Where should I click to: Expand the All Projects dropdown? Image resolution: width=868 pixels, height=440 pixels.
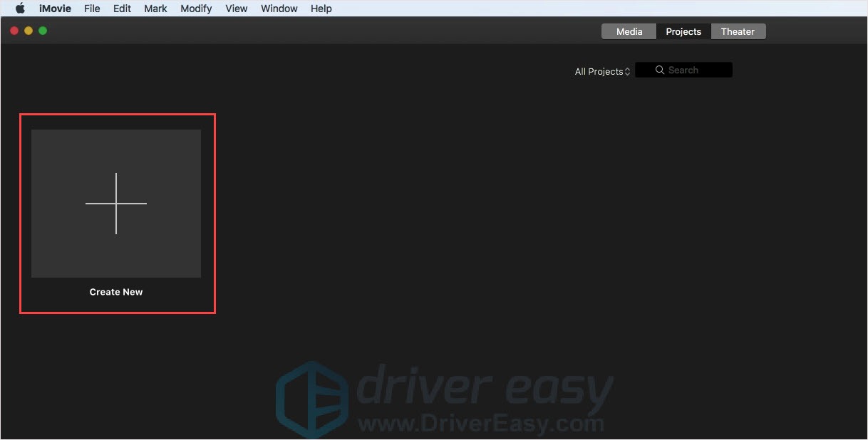tap(603, 71)
